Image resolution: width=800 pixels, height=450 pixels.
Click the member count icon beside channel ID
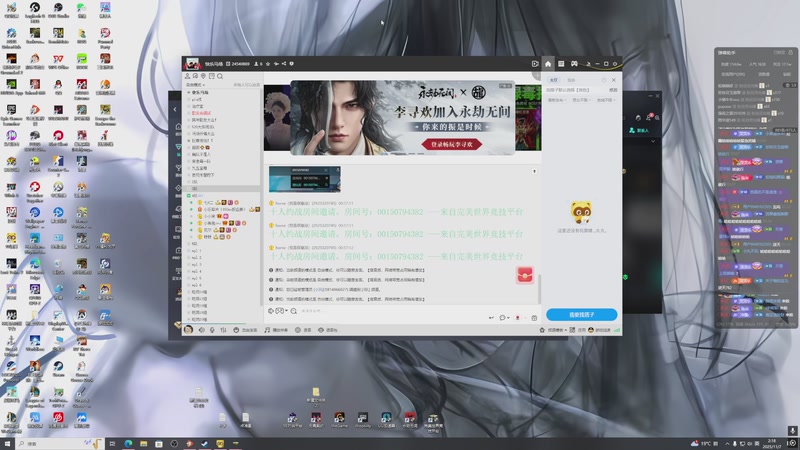[257, 64]
